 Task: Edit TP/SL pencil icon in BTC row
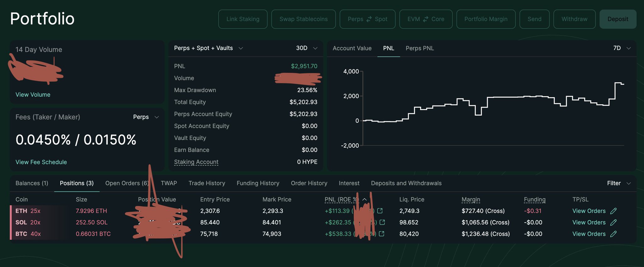pyautogui.click(x=613, y=234)
